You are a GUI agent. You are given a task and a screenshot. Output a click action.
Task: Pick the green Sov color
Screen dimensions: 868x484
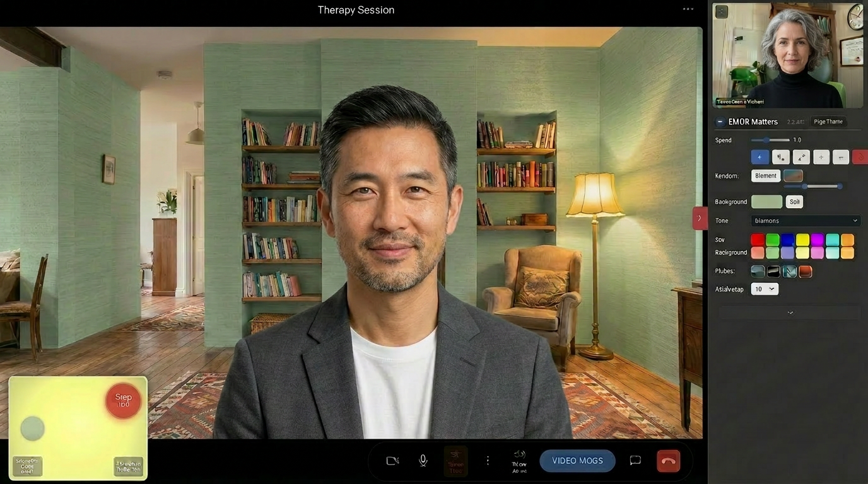773,239
